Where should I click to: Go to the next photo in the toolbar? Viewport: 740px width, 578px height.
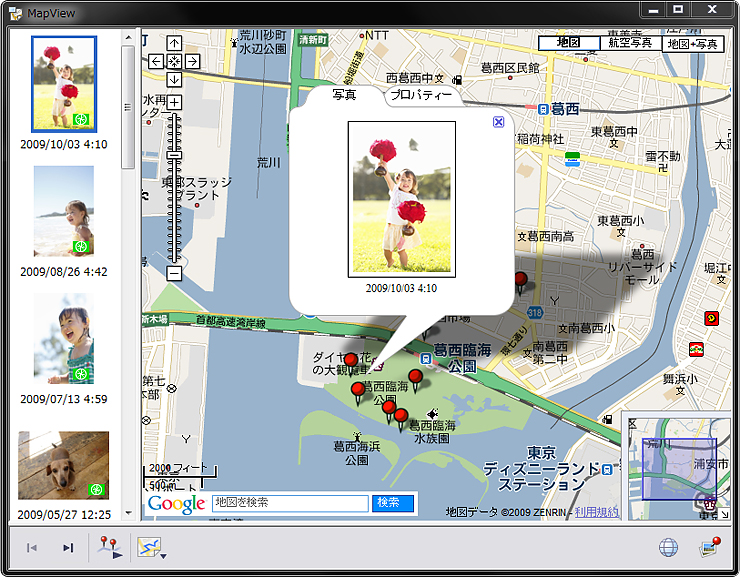(x=68, y=548)
